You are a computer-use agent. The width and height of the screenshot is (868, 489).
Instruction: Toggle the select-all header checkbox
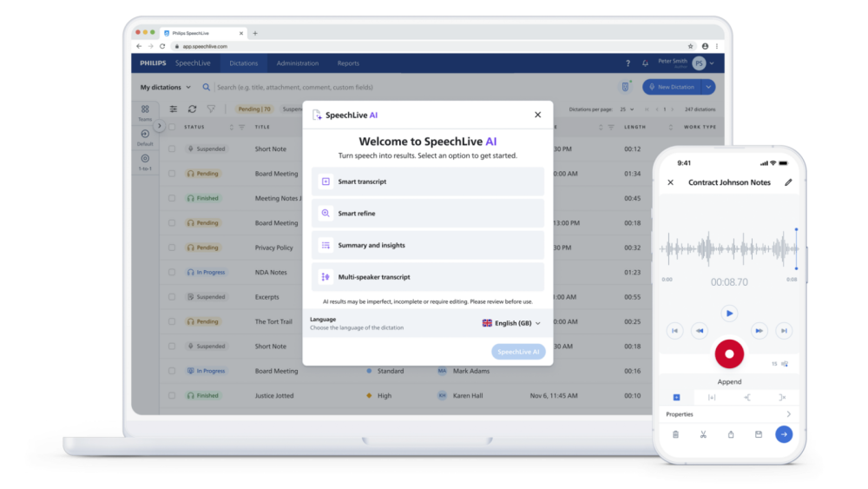pyautogui.click(x=172, y=127)
